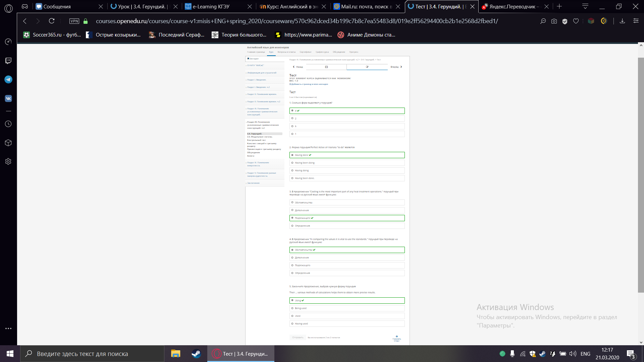The width and height of the screenshot is (644, 362).
Task: Open the Downloads arrow icon
Action: (622, 21)
